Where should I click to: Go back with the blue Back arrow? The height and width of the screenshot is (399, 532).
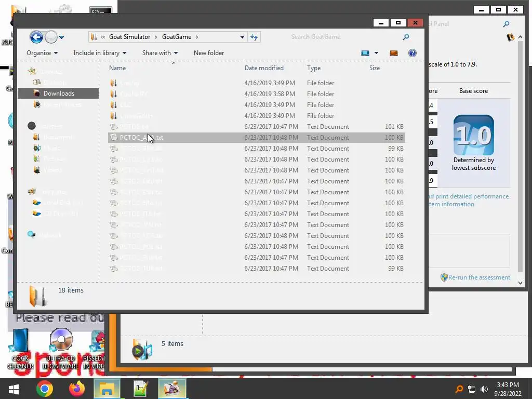click(x=36, y=37)
